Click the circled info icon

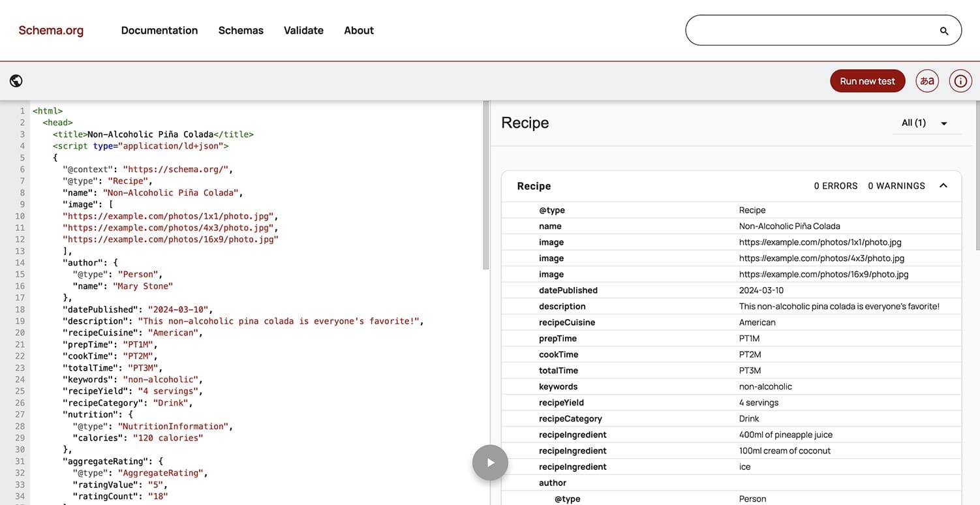tap(960, 80)
